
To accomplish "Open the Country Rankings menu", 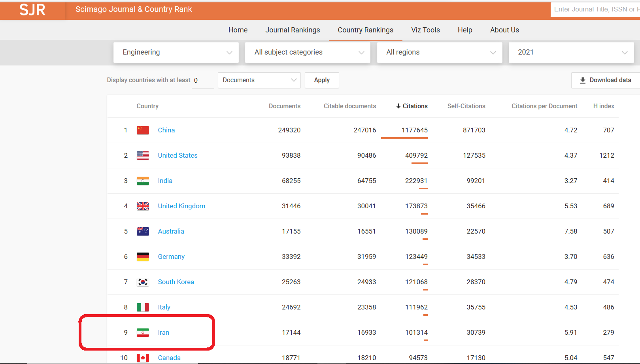I will [x=365, y=30].
